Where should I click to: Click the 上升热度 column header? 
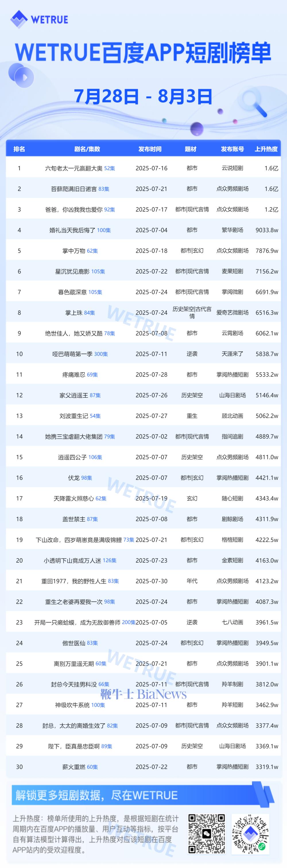point(266,149)
